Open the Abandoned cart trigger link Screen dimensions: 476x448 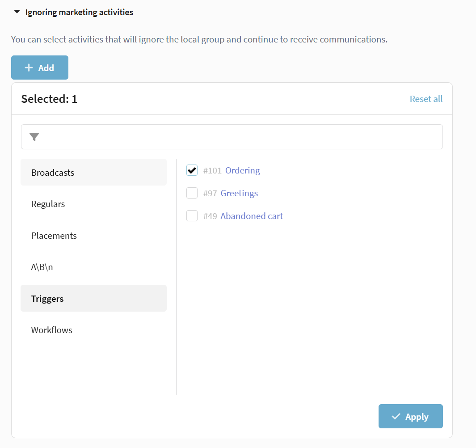coord(252,216)
